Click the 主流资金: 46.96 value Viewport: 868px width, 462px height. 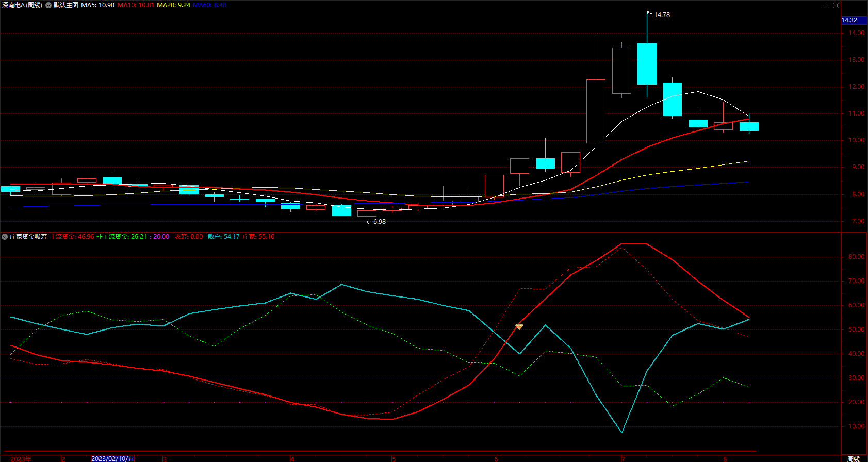tap(72, 237)
